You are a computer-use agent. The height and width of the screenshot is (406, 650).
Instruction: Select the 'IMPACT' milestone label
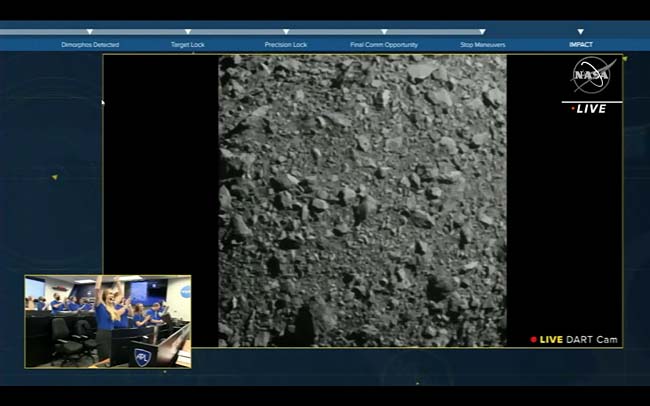[x=581, y=45]
